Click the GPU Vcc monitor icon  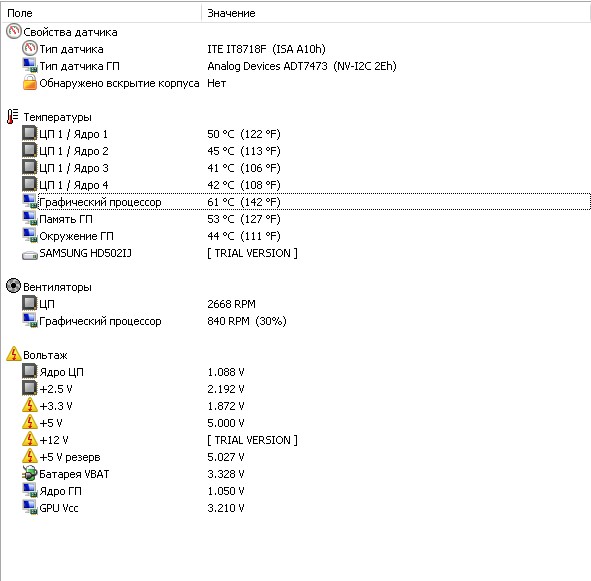pos(30,507)
